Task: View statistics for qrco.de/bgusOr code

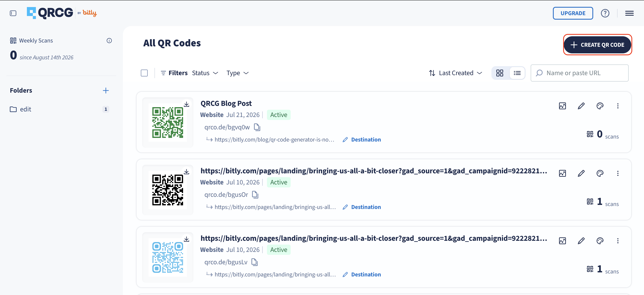Action: click(x=562, y=173)
